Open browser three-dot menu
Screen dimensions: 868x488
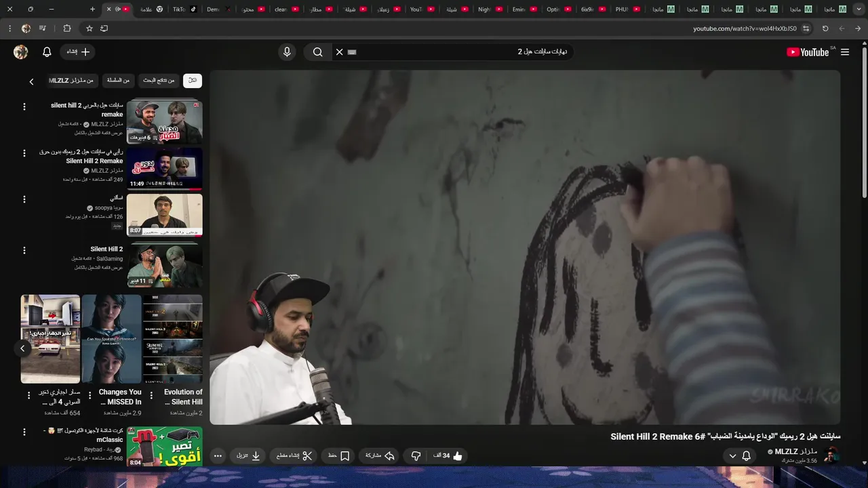9,28
